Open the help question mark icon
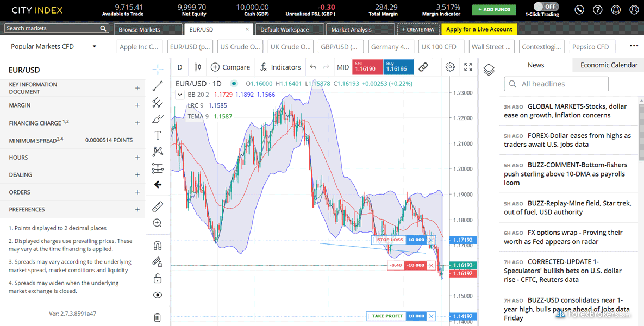Viewport: 644px width, 326px height. pos(598,9)
